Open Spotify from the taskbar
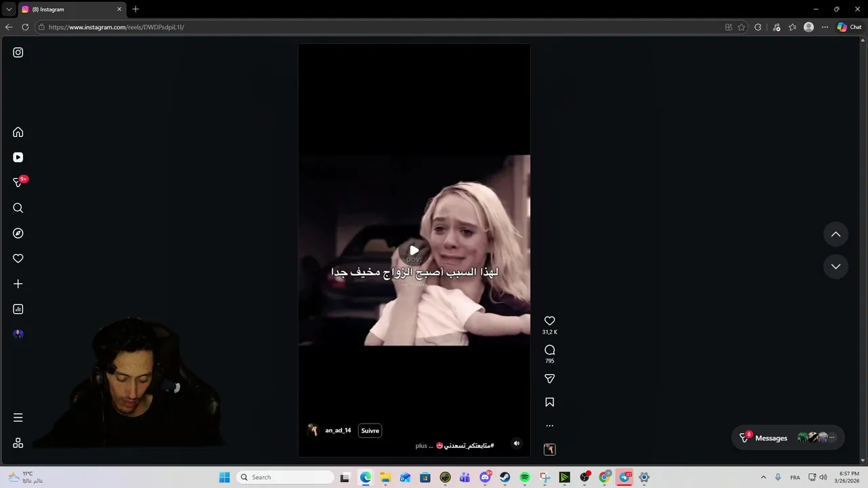 [525, 477]
